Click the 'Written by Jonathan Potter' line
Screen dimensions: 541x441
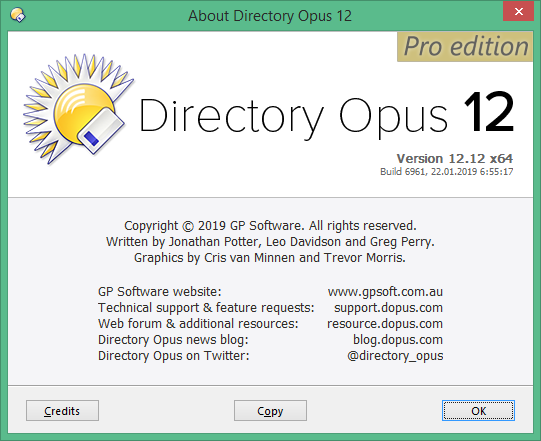click(x=270, y=242)
